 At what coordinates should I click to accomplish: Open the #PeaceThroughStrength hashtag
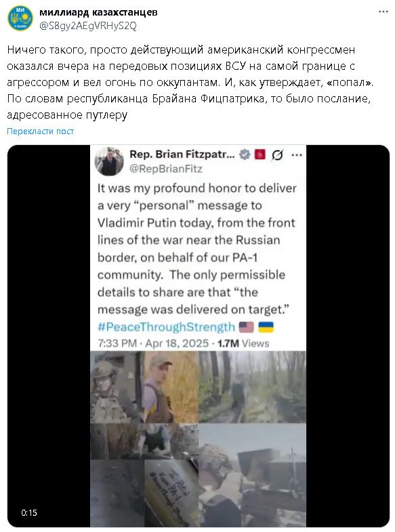166,327
